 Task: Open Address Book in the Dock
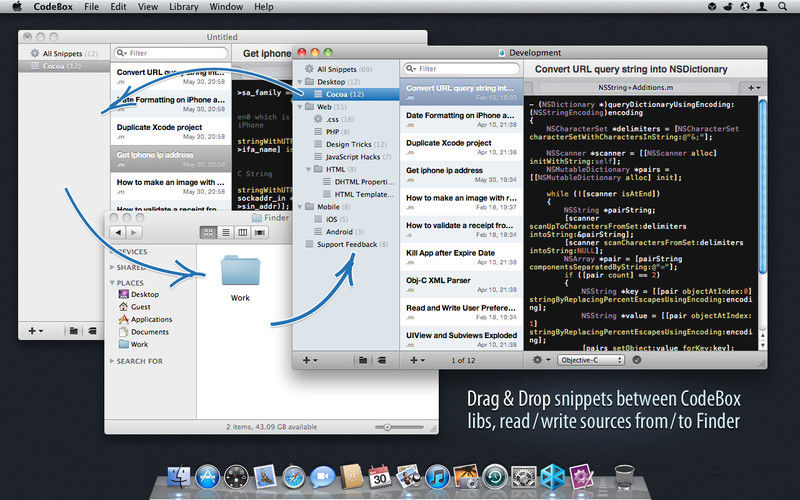click(x=351, y=477)
